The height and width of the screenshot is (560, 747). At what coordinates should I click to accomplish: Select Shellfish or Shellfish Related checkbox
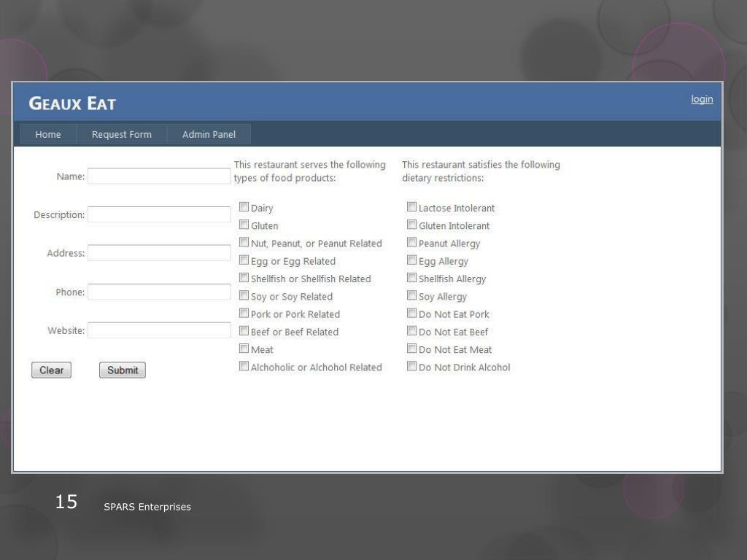(244, 278)
